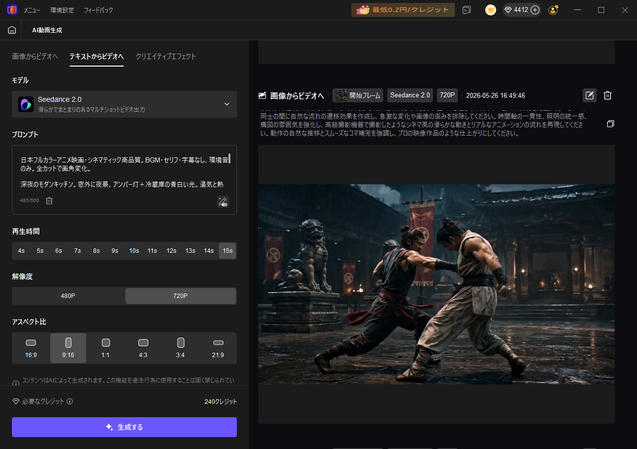The image size is (637, 449).
Task: Click the Seedance 2.0 tag in result header
Action: point(410,95)
